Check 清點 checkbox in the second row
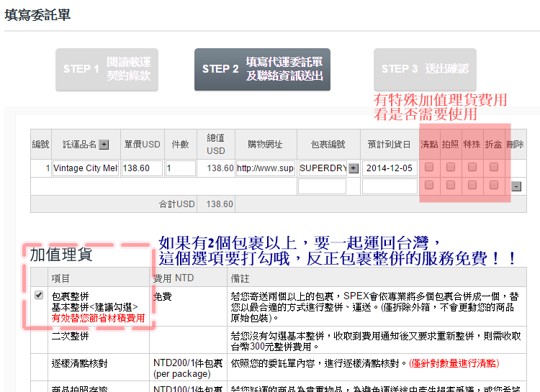Viewport: 540px width, 392px height. [x=429, y=185]
